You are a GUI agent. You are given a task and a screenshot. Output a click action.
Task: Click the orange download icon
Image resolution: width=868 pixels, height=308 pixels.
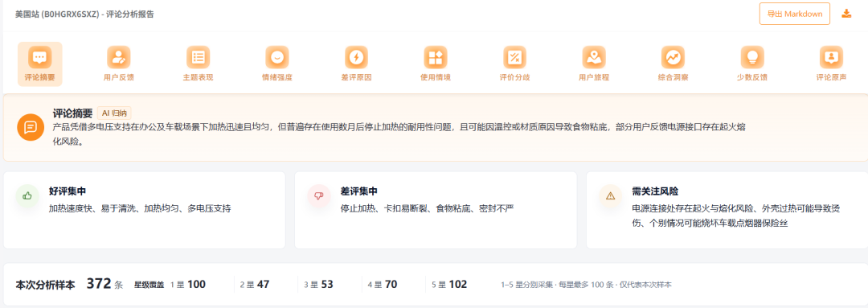coord(846,14)
